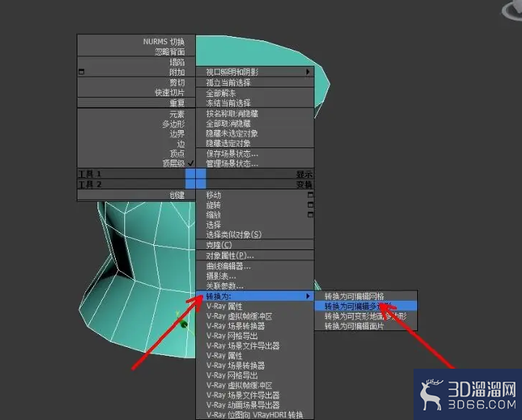522x420 pixels.
Task: Open settings box beside 缩放
Action: [310, 215]
